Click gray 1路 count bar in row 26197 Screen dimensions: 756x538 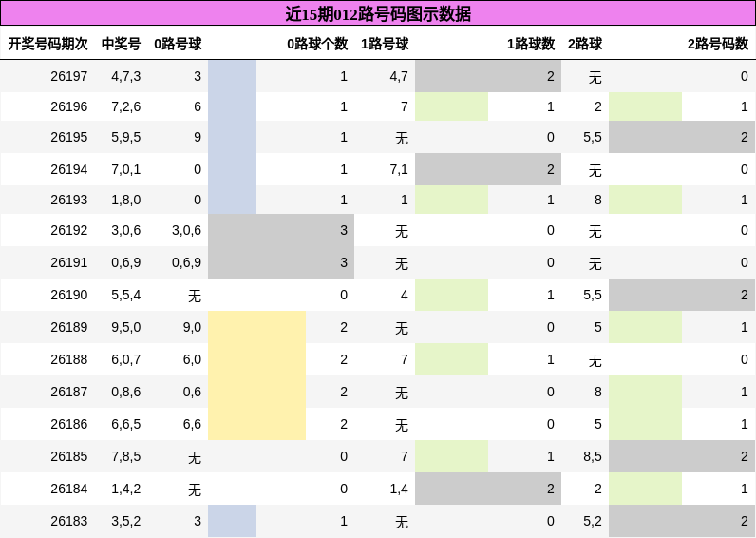coord(488,76)
